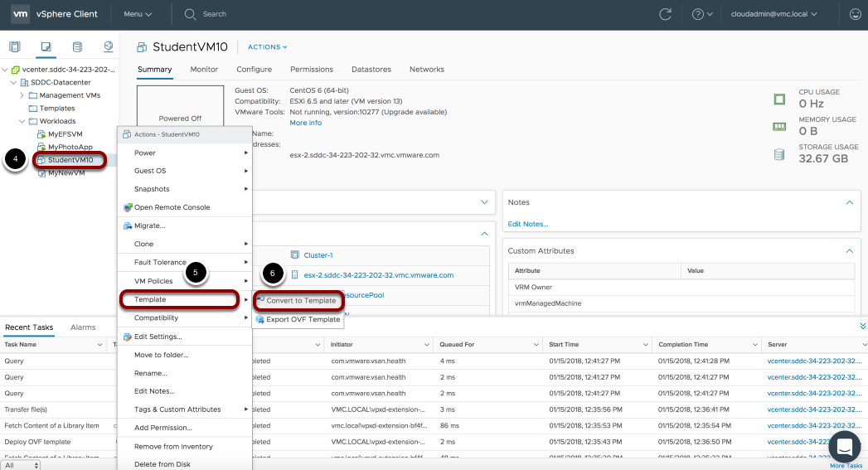Click the Edit Notes link
868x470 pixels.
pos(528,224)
